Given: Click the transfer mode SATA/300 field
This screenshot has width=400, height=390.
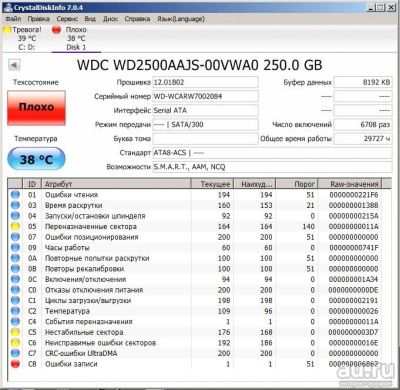Looking at the screenshot, I should coord(205,125).
